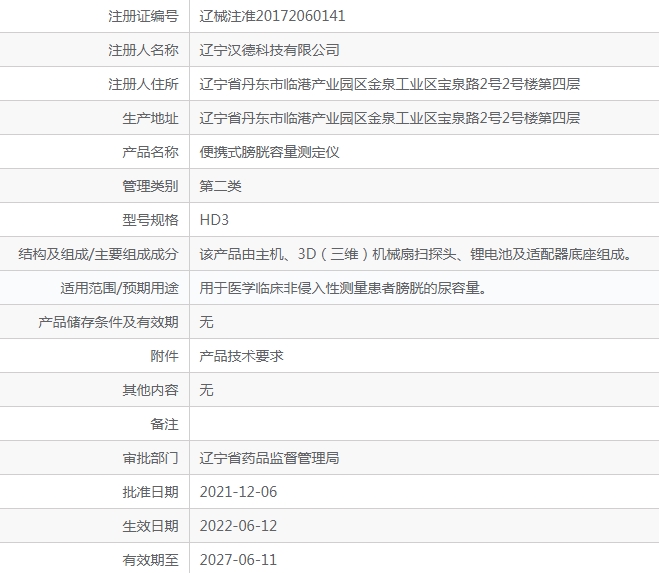Click the intended use text 用于医学临床非侵入性测量
The width and height of the screenshot is (659, 573).
[343, 288]
